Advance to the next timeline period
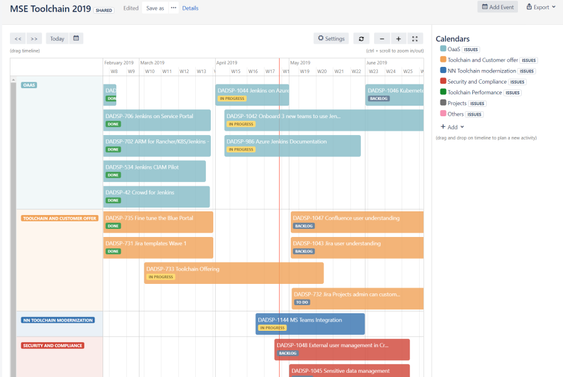 tap(34, 38)
